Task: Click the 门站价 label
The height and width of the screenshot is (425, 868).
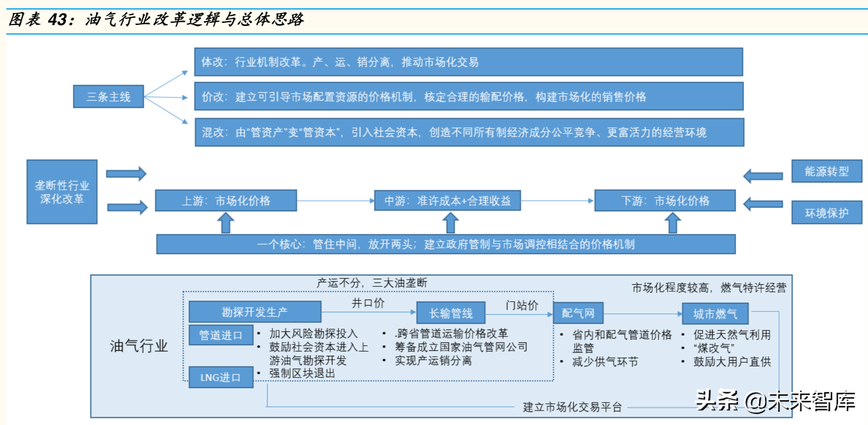Action: (522, 305)
